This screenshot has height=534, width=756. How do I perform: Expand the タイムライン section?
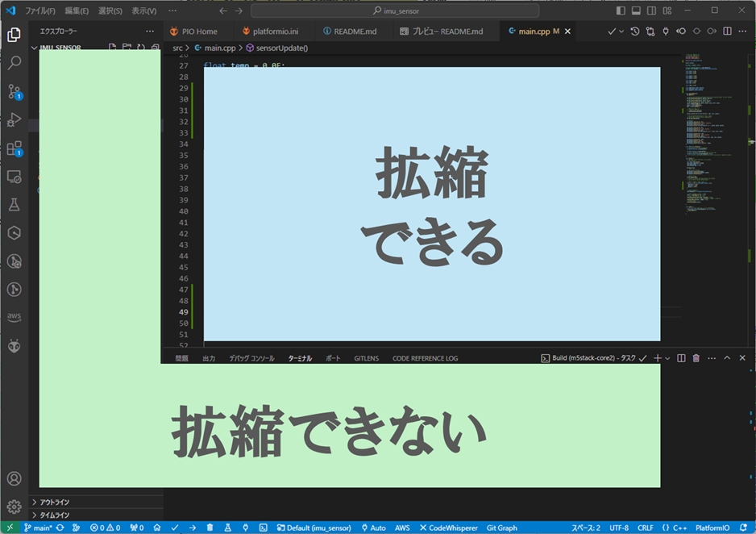pyautogui.click(x=54, y=515)
